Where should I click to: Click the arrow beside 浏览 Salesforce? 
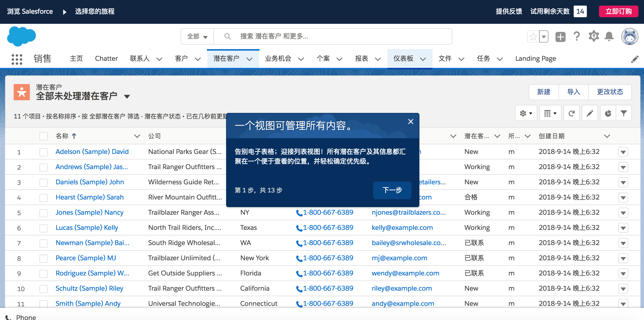point(65,12)
